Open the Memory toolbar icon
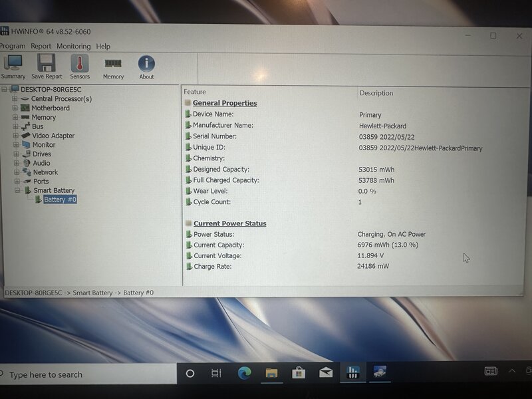Image resolution: width=532 pixels, height=399 pixels. 113,68
